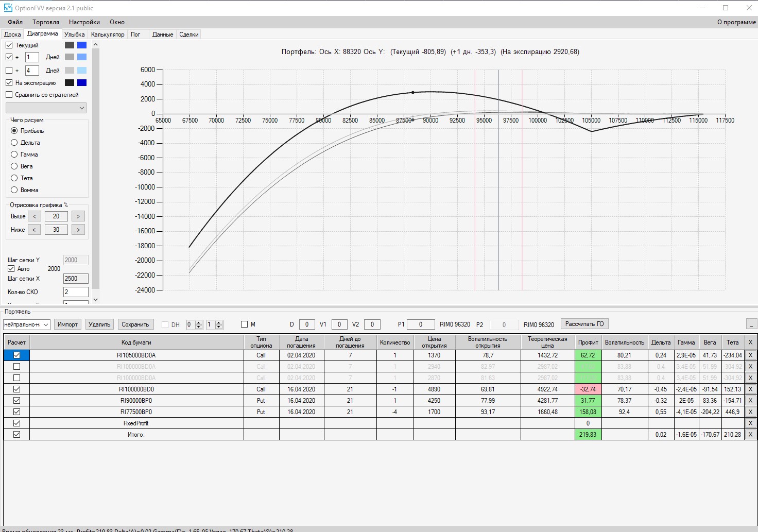Remove the RI100000BD0 call row using X
The height and width of the screenshot is (532, 758).
pos(750,389)
